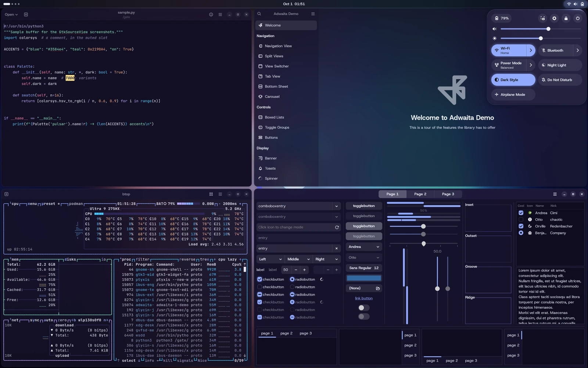This screenshot has width=588, height=368.
Task: Click the system tray volume icon
Action: pos(576,4)
